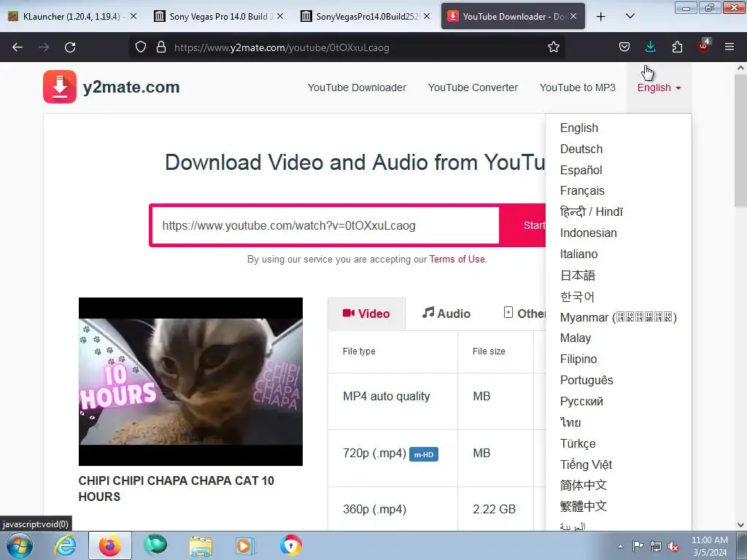Choose Deutsch from language list

[581, 149]
